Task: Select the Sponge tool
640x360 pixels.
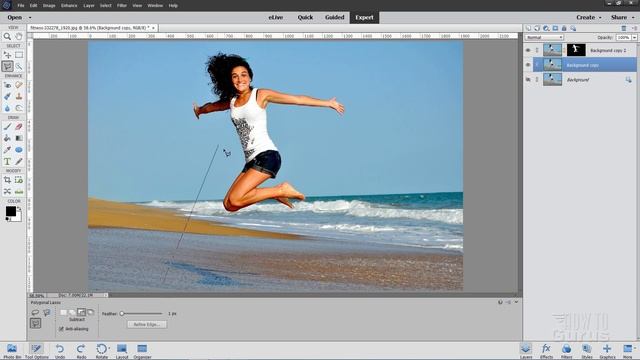Action: [x=19, y=108]
